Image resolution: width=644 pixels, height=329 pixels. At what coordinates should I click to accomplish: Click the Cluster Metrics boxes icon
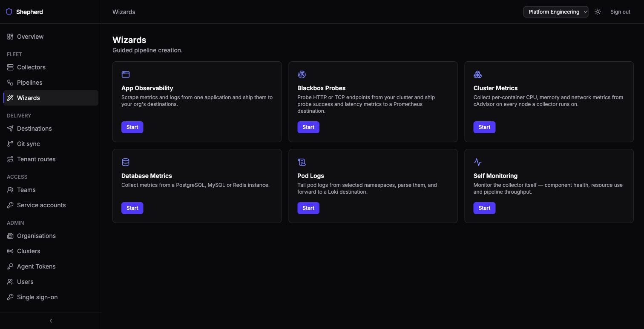477,74
